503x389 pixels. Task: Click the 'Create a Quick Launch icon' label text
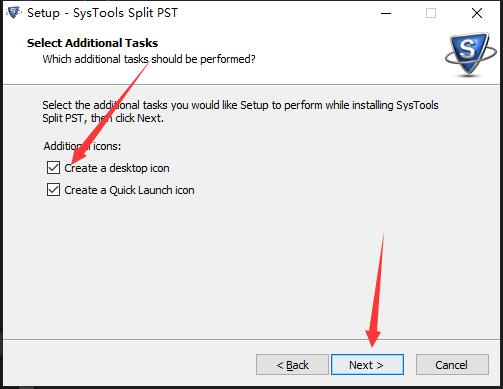129,190
